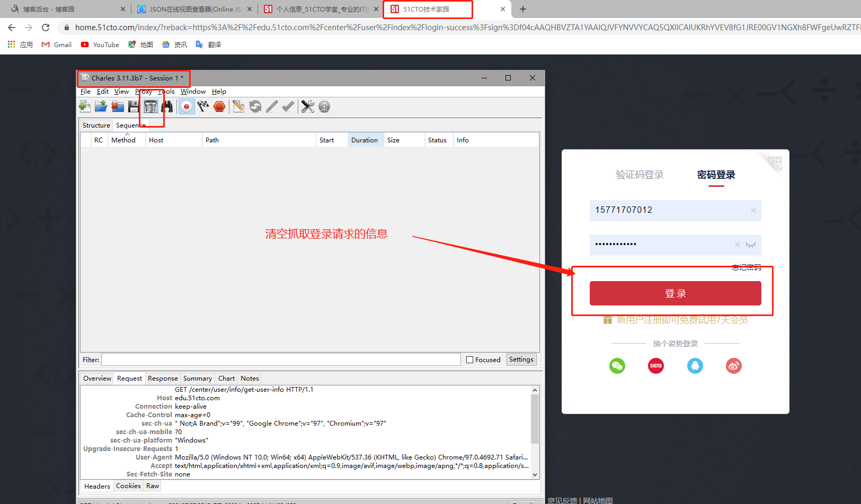Open the File menu in Charles
The width and height of the screenshot is (861, 504).
coord(85,92)
